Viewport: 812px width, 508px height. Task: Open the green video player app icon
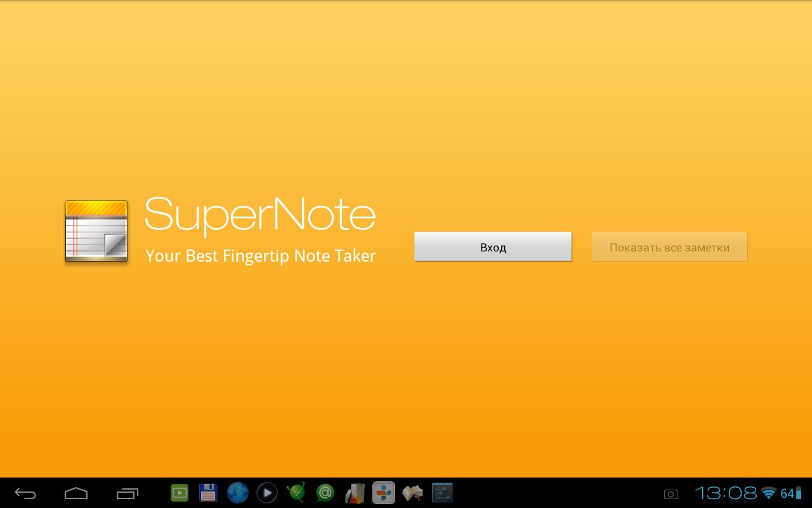[180, 493]
